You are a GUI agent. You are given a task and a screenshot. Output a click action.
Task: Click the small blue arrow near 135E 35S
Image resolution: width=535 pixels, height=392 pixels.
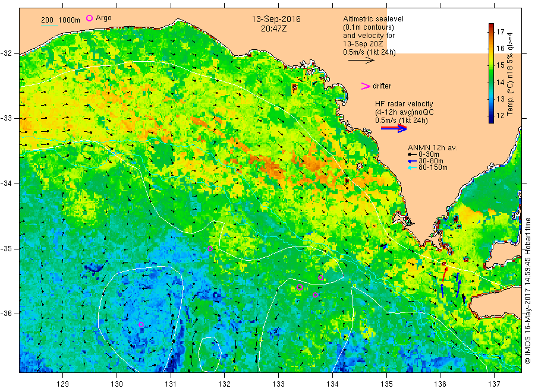(x=385, y=246)
